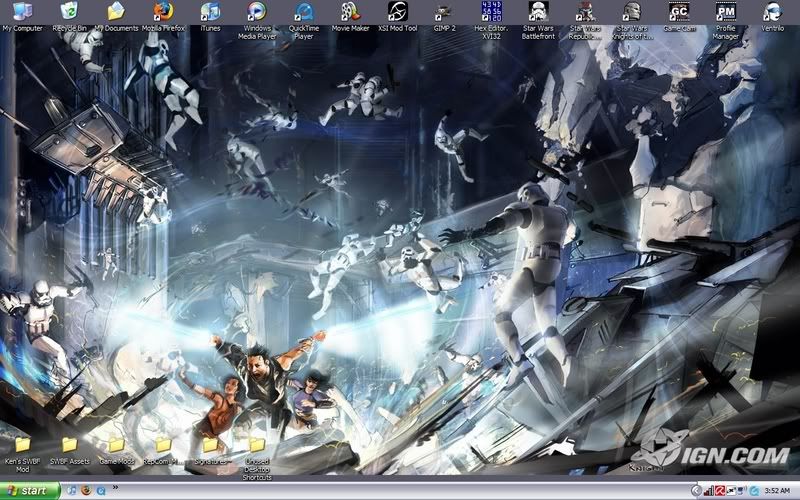Open Star Wars Knights of the Old Republic shortcut

[632, 20]
